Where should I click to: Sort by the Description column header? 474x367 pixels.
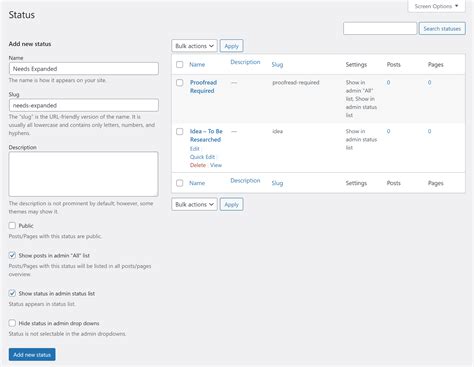245,62
